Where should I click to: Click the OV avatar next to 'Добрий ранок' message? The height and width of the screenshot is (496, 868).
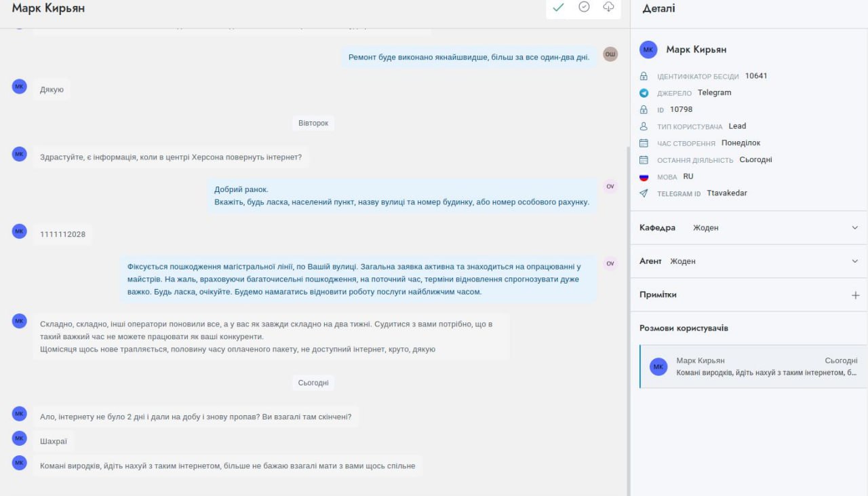610,186
